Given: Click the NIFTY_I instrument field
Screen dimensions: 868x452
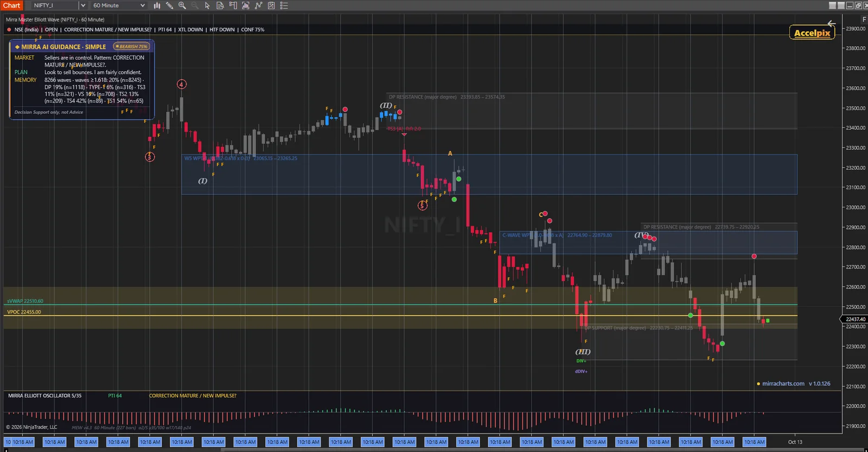Looking at the screenshot, I should 55,5.
